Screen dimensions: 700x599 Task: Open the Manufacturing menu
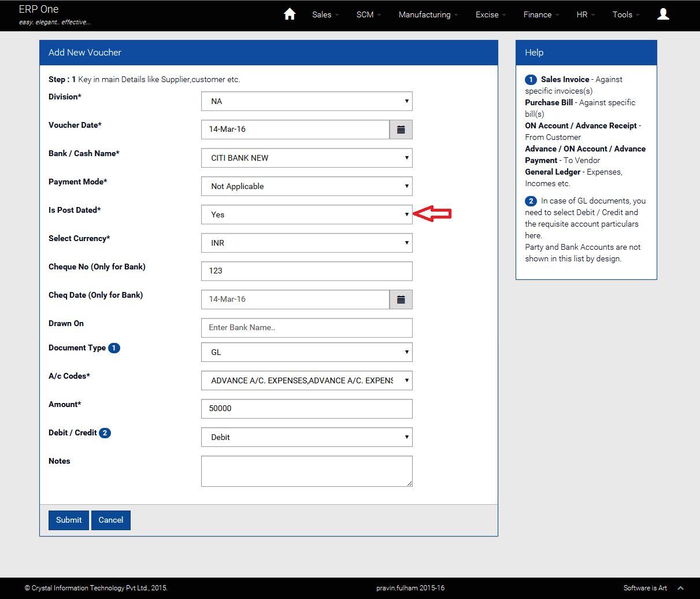428,14
